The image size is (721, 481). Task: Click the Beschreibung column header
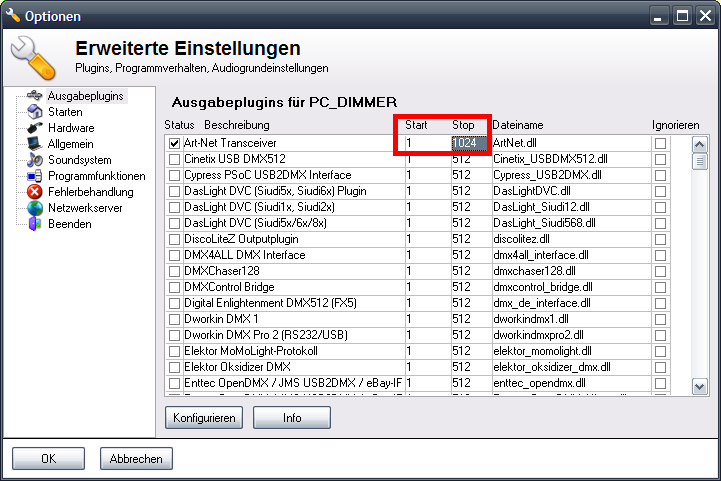(x=237, y=125)
